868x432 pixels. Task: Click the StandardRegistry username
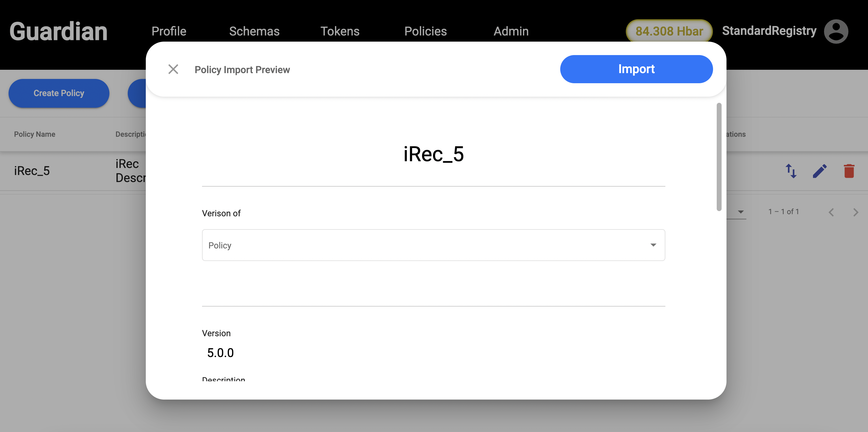coord(769,31)
